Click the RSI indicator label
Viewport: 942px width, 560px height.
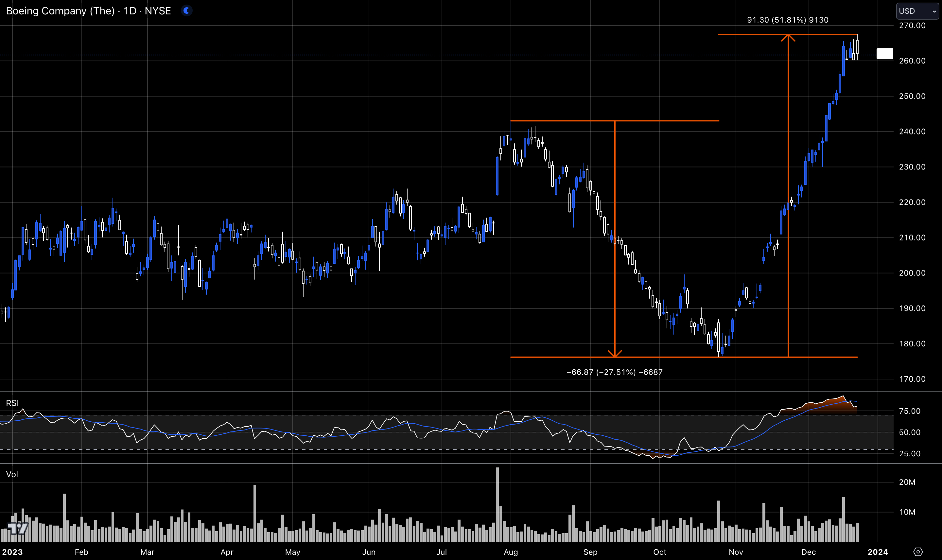point(12,403)
